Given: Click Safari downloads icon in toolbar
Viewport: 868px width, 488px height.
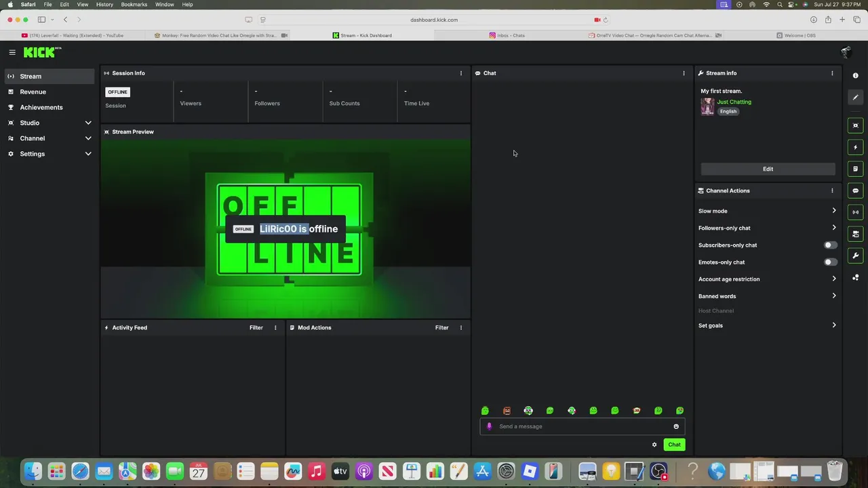Looking at the screenshot, I should click(814, 20).
